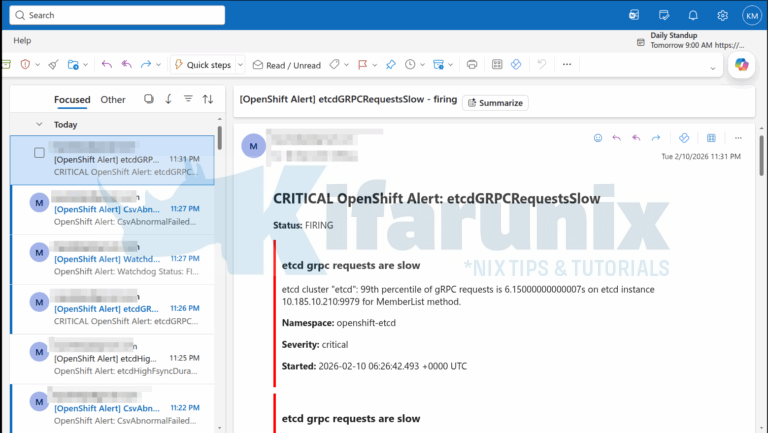Expand the Report dropdown arrow
This screenshot has width=768, height=433.
38,65
